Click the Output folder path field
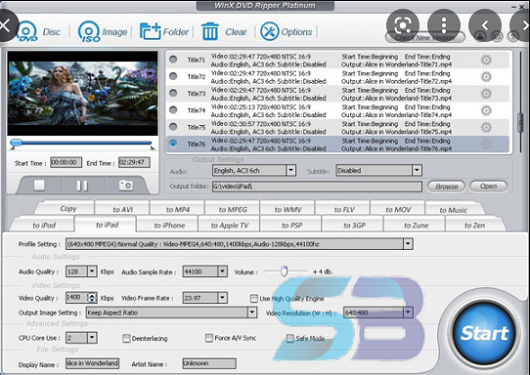The width and height of the screenshot is (530, 375). click(x=317, y=186)
